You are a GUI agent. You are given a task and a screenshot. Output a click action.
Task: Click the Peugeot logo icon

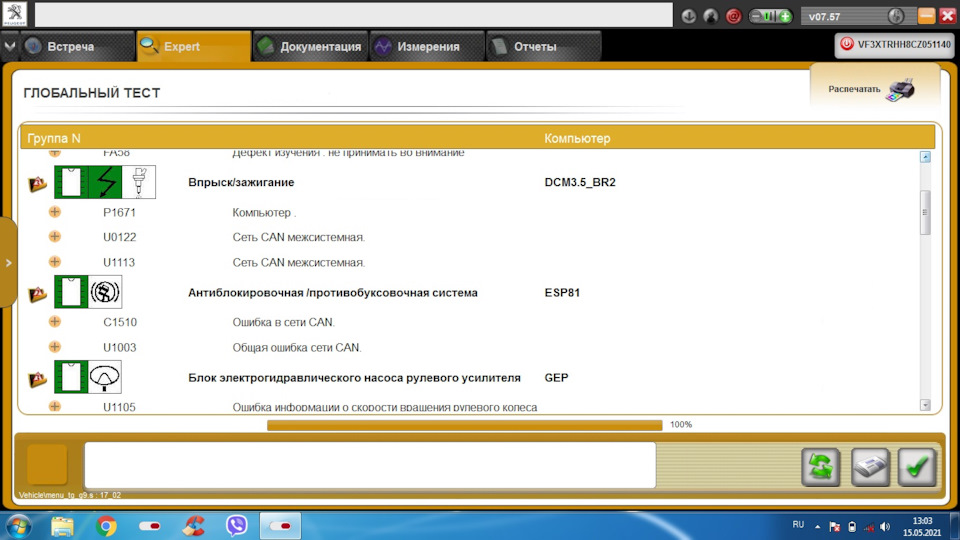15,14
